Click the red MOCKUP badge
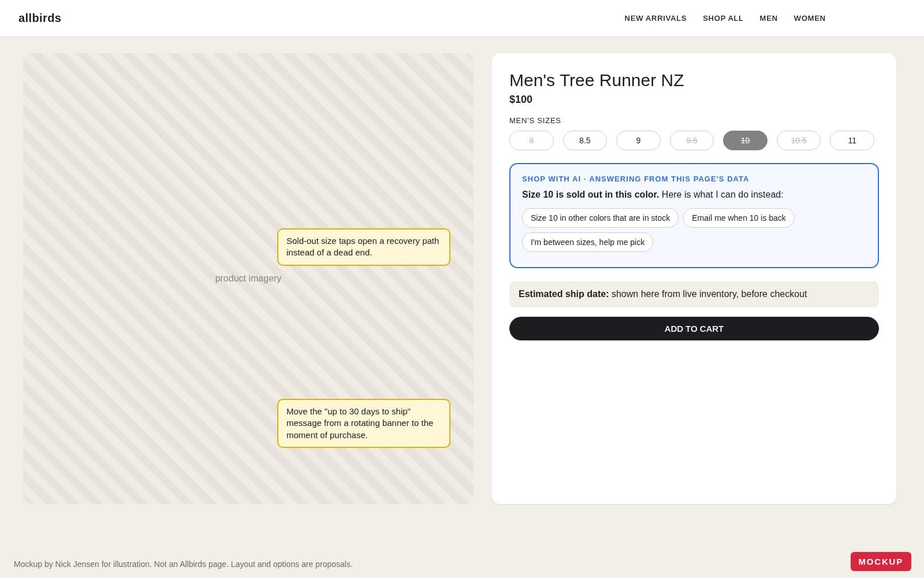The width and height of the screenshot is (924, 578). click(881, 561)
